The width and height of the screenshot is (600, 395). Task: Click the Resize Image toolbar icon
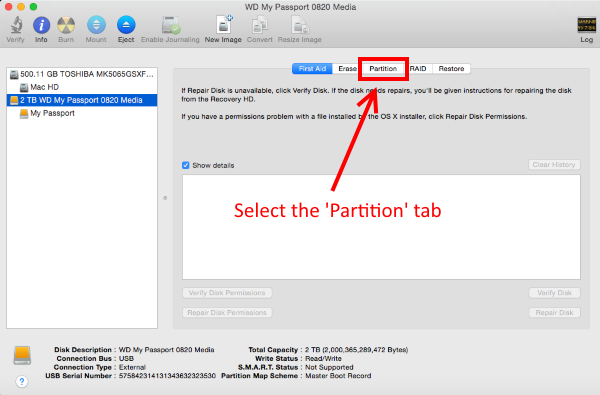[300, 25]
